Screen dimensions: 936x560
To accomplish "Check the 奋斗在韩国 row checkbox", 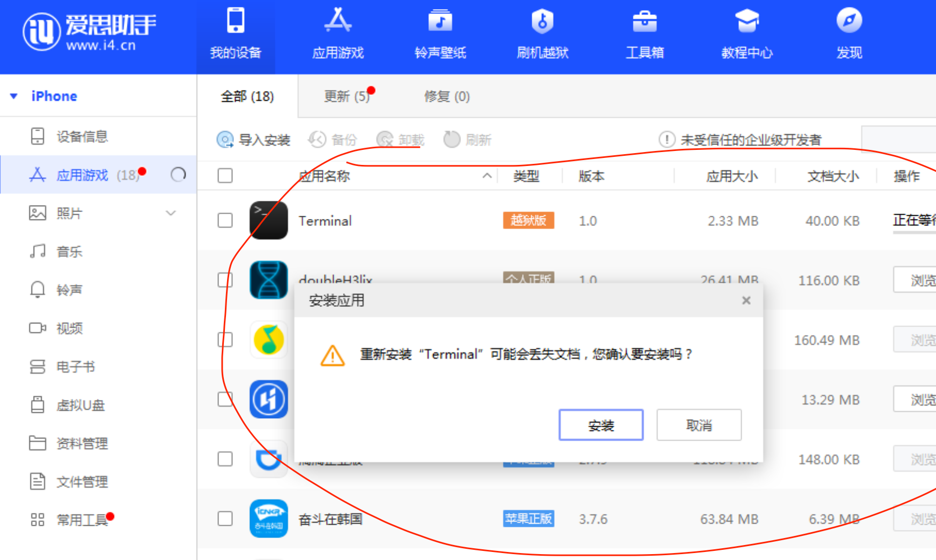I will pos(225,518).
